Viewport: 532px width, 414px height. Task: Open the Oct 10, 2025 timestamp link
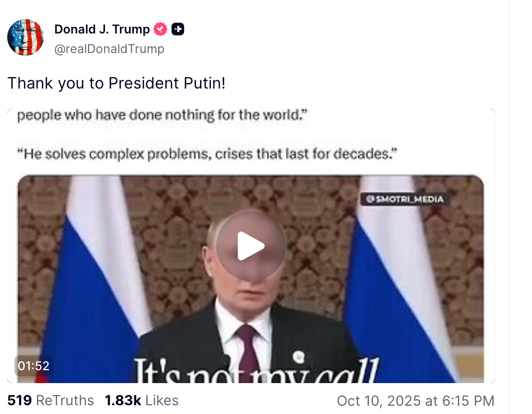click(x=416, y=401)
